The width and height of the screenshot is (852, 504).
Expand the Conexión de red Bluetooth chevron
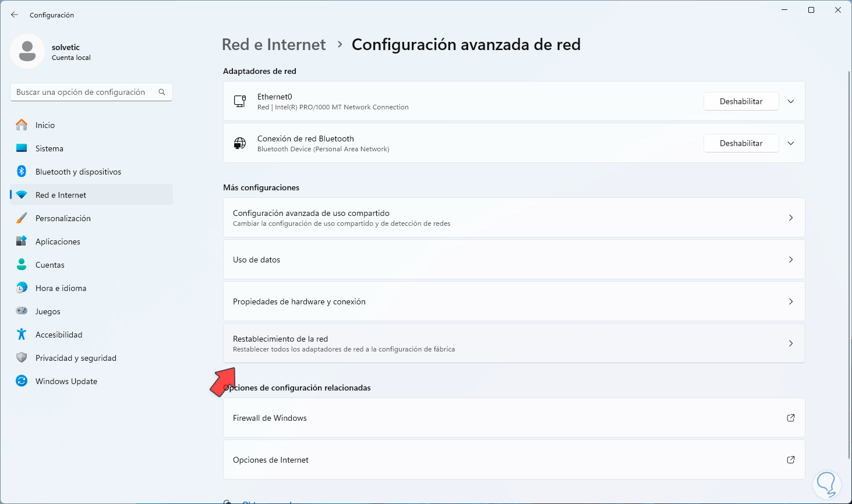pyautogui.click(x=790, y=143)
